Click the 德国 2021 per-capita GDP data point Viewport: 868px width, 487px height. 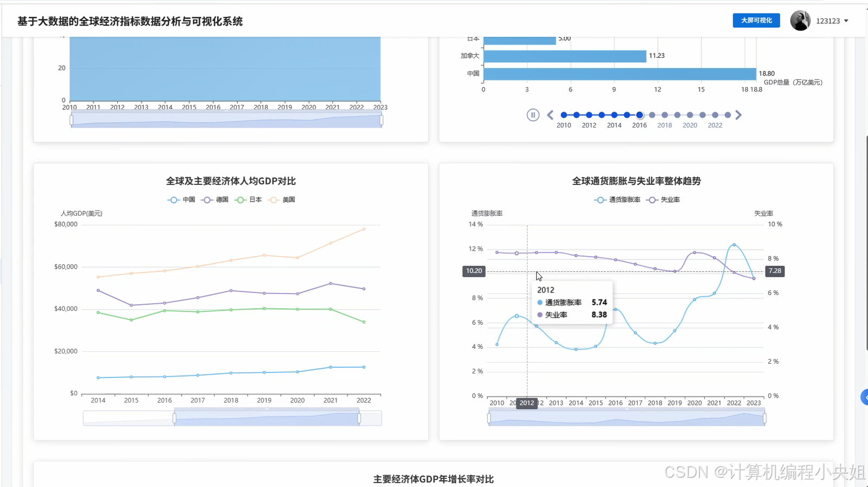331,283
